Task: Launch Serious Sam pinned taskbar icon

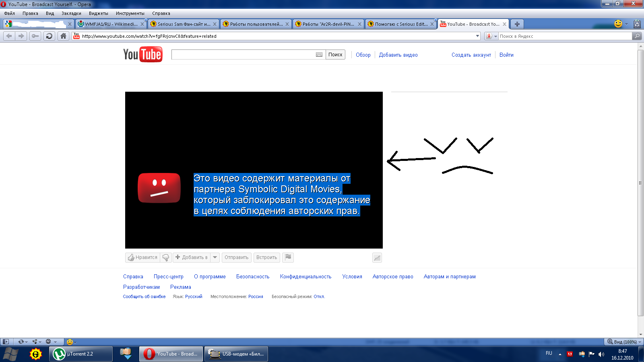Action: (36, 354)
